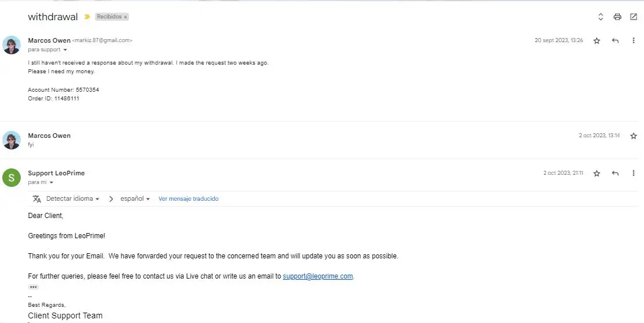644x323 pixels.
Task: Remove the Recibidos label from conversation
Action: pos(126,17)
